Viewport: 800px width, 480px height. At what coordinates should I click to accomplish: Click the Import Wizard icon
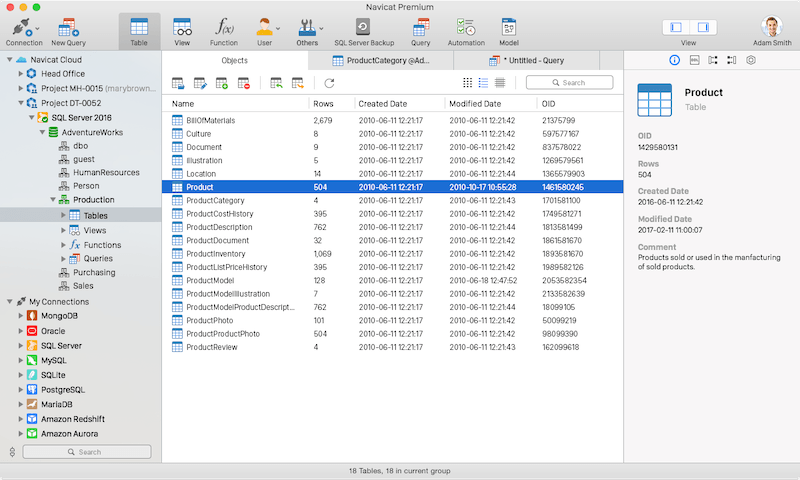(x=276, y=83)
